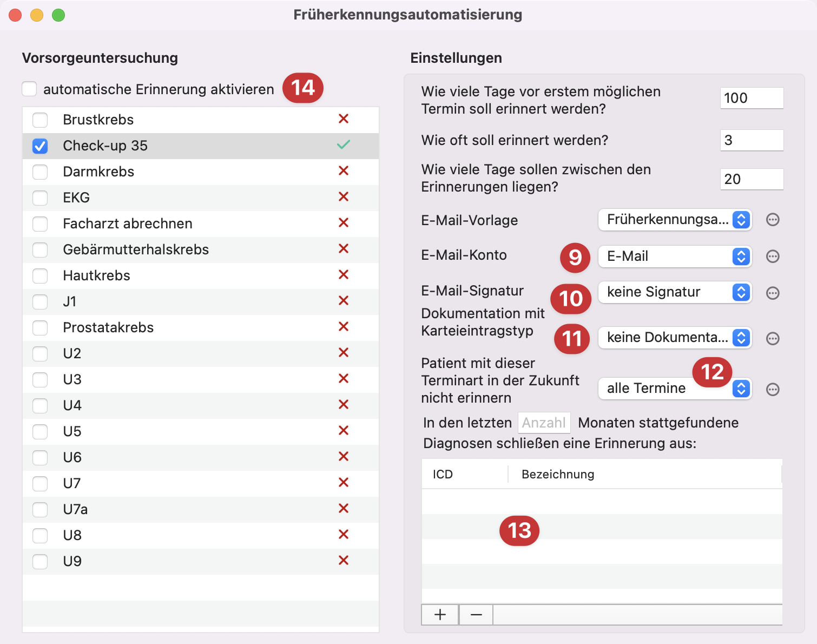The width and height of the screenshot is (817, 644).
Task: Open options icon next to E-Mail-Signatur
Action: 773,293
